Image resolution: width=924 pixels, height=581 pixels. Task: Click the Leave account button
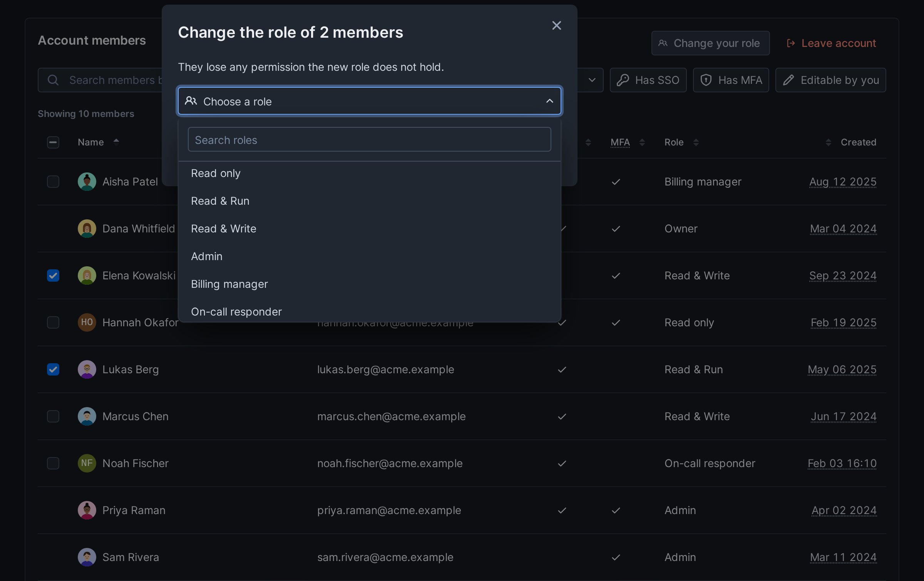click(832, 43)
